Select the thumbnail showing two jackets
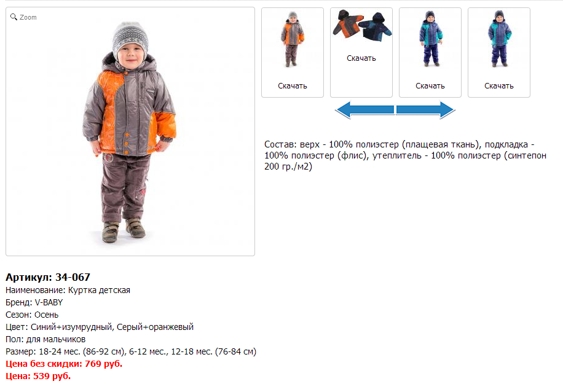The width and height of the screenshot is (563, 392). point(361,25)
